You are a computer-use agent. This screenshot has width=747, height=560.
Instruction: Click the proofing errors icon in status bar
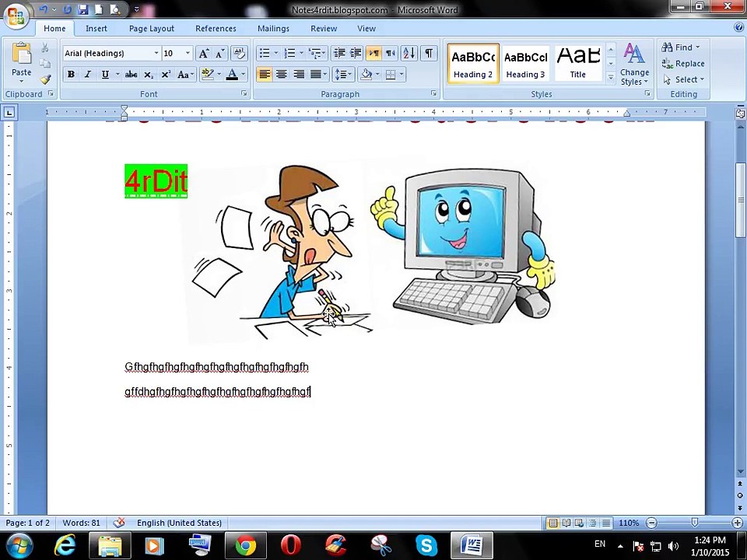click(119, 523)
